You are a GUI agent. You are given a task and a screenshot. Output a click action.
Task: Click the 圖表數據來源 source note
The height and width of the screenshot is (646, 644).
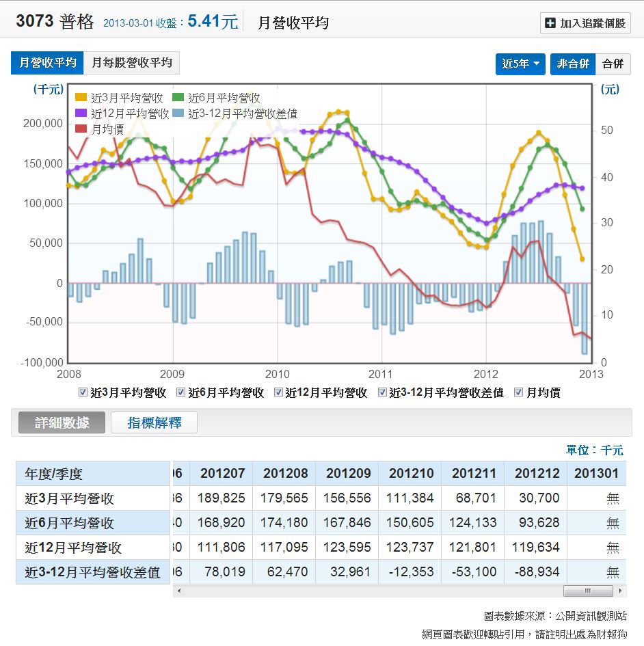coord(555,616)
